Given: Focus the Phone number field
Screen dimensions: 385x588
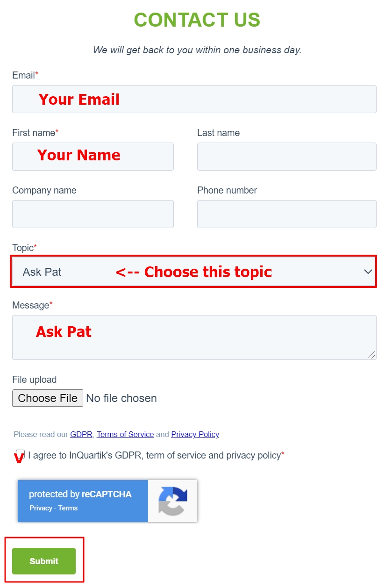Looking at the screenshot, I should 287,214.
